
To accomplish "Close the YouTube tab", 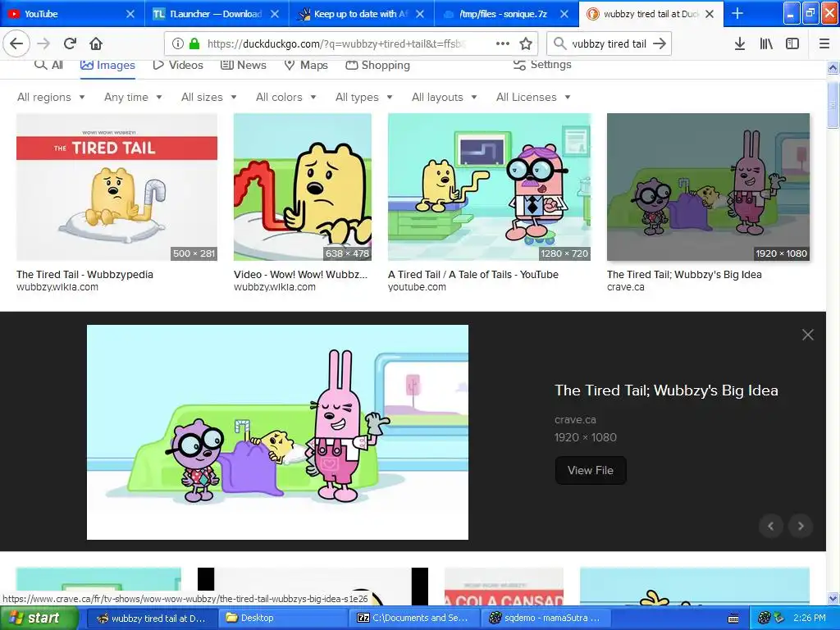I will 130,14.
